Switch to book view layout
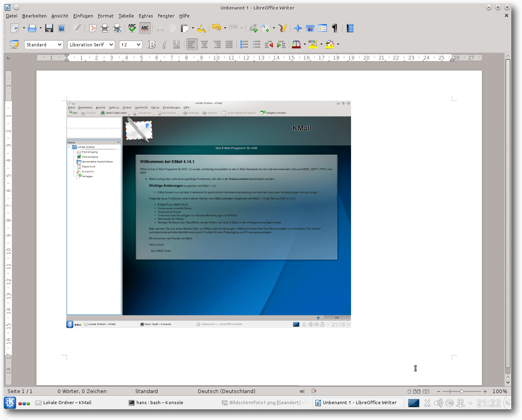This screenshot has height=420, width=522. (x=426, y=391)
